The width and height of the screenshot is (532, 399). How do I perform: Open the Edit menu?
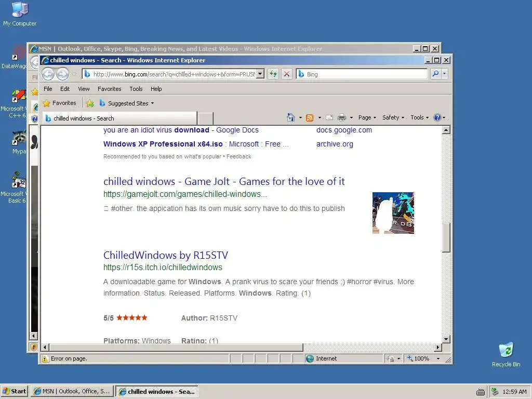(x=65, y=89)
